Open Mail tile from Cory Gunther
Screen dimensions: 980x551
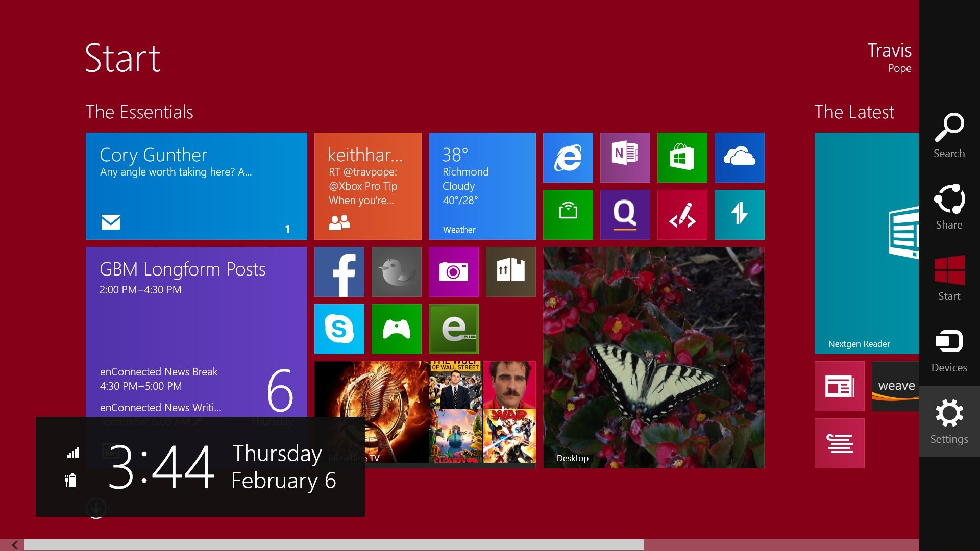tap(197, 186)
